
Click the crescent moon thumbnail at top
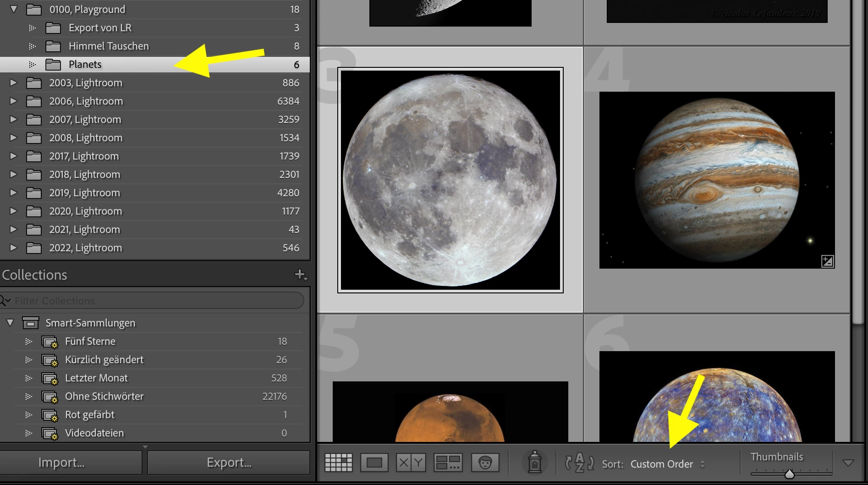(450, 13)
